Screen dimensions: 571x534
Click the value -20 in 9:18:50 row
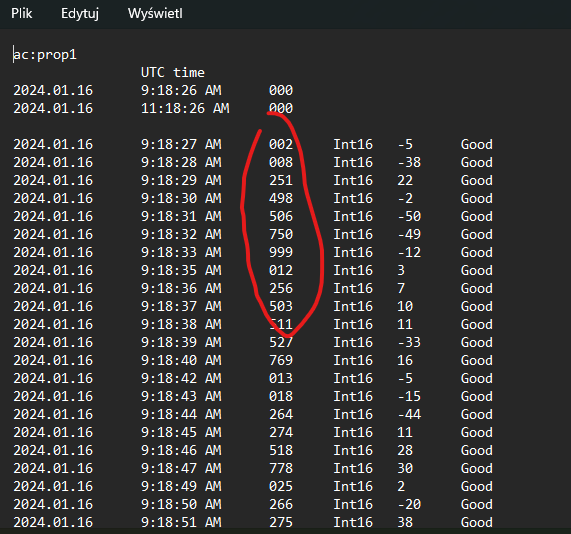[409, 504]
